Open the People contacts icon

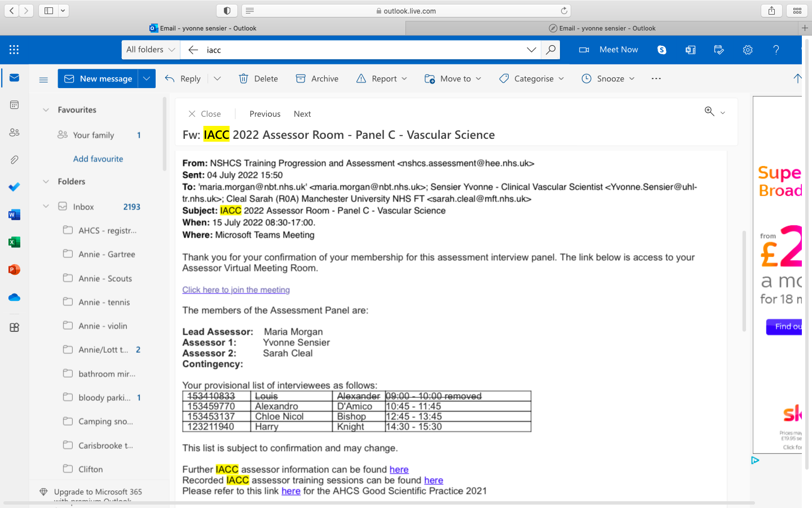(14, 132)
